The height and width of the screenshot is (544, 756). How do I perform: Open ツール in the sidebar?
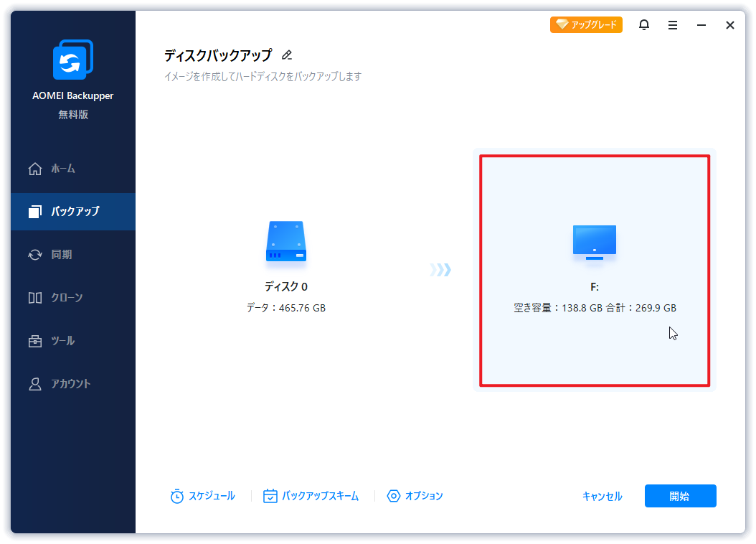click(x=73, y=340)
